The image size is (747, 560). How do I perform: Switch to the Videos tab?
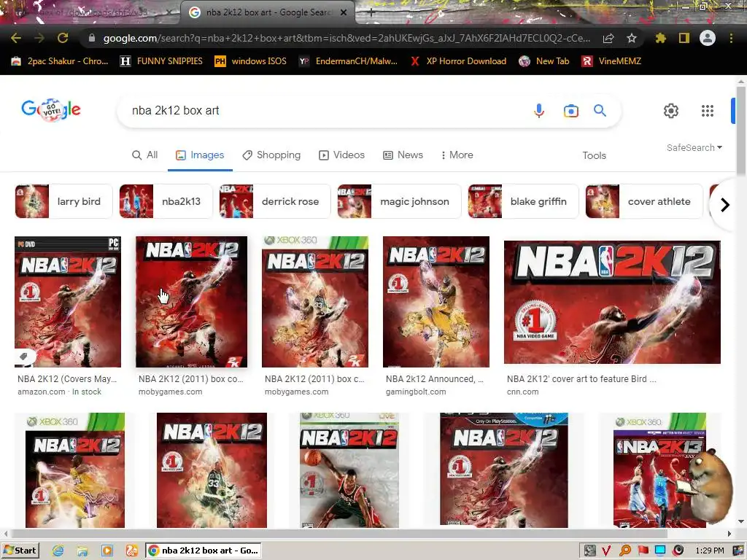[342, 155]
